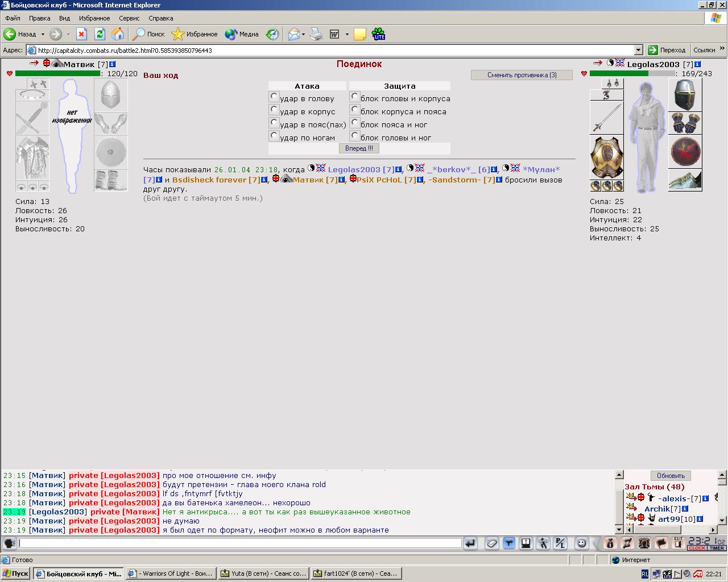Open the Файл menu
728x582 pixels.
(13, 18)
